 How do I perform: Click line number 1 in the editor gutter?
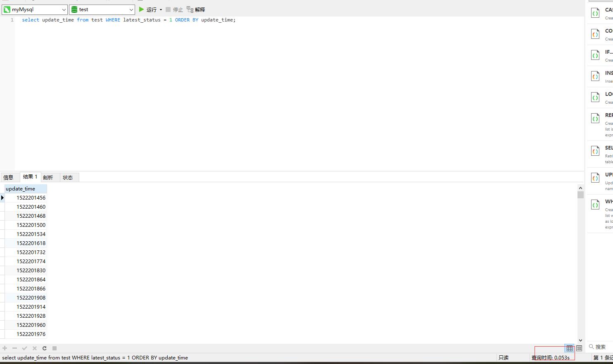(12, 20)
